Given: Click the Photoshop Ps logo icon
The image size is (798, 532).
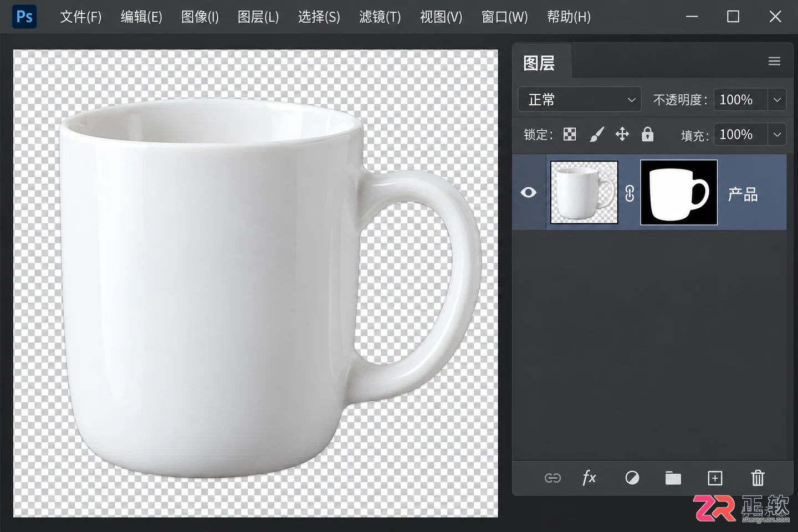Looking at the screenshot, I should (x=24, y=17).
